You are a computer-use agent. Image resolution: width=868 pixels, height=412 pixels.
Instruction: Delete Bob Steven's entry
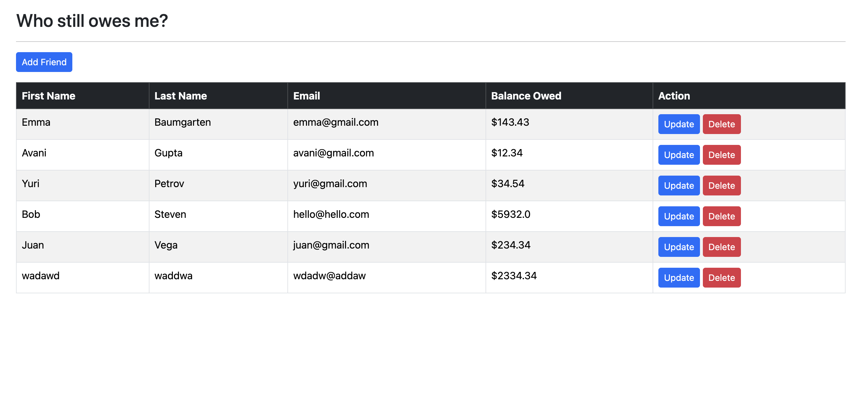click(722, 216)
